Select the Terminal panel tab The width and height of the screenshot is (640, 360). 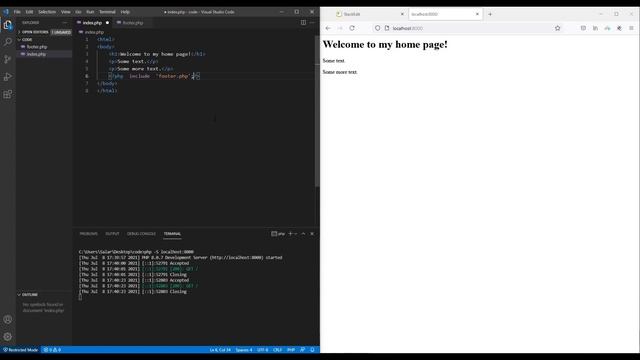[x=172, y=233]
